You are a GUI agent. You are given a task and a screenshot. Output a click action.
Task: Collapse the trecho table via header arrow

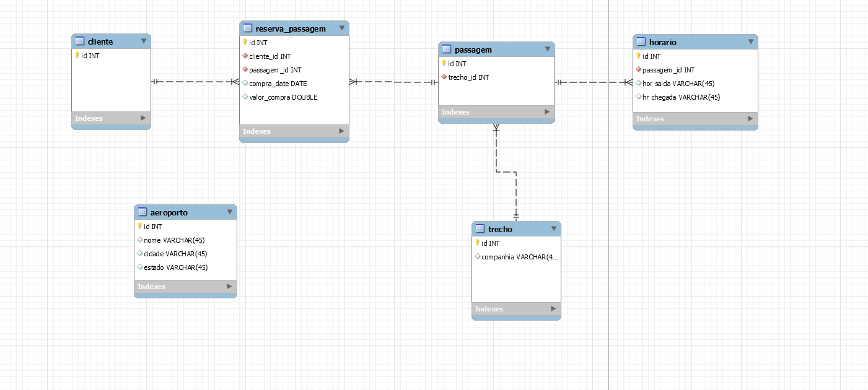(553, 229)
